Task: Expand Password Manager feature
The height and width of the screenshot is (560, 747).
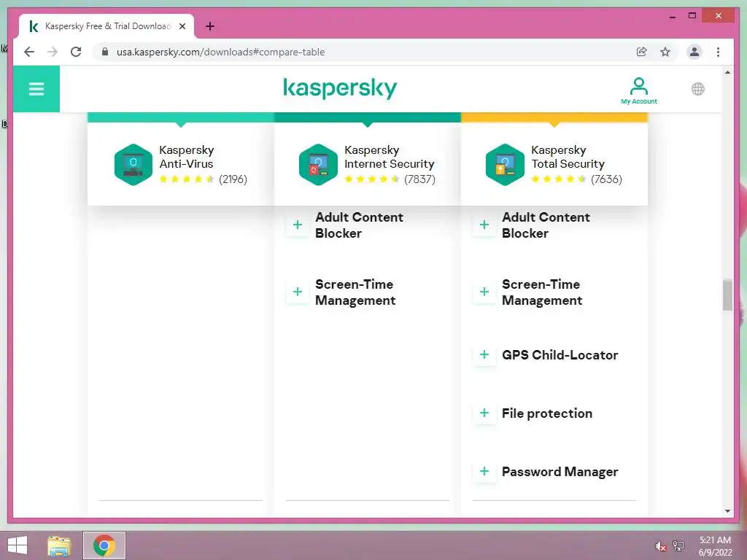Action: click(x=484, y=472)
